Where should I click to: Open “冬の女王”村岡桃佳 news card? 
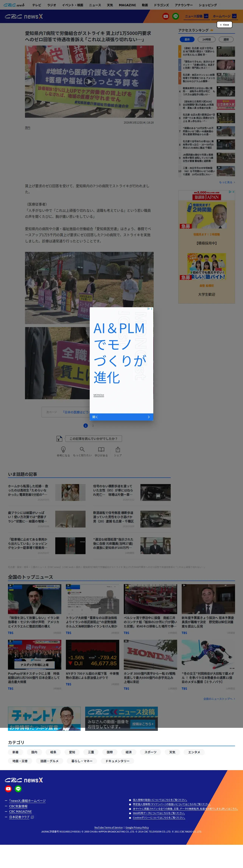tap(208, 665)
